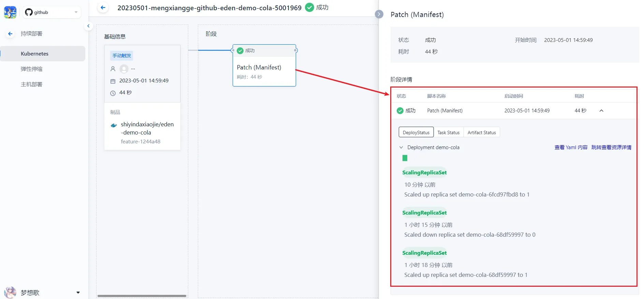Click 'Scaled up replica set demo-cola-6fcd97fbd8 to 1'

(x=467, y=195)
